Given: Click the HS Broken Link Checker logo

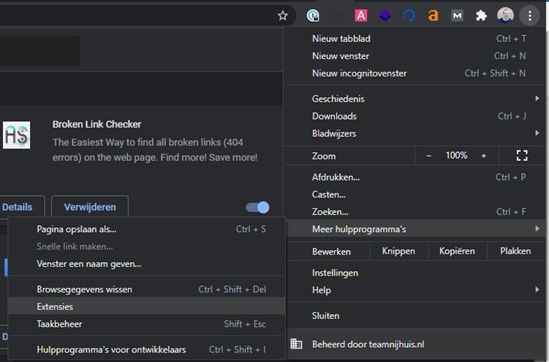Looking at the screenshot, I should (16, 135).
